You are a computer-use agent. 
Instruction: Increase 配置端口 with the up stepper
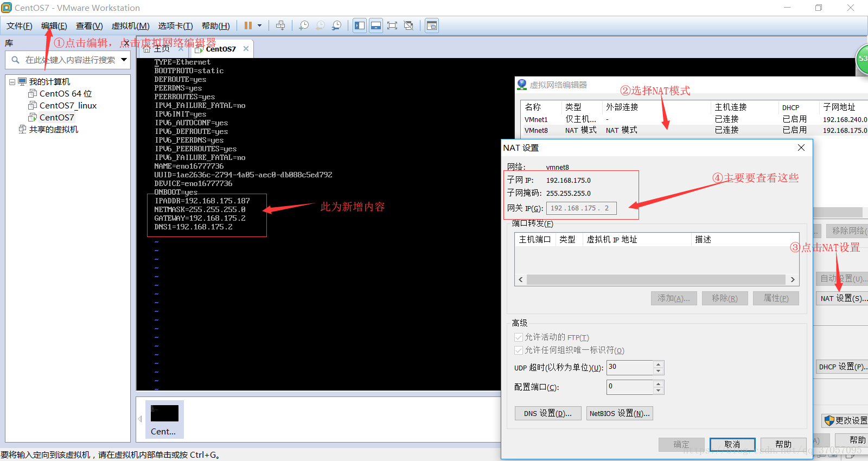(x=659, y=384)
